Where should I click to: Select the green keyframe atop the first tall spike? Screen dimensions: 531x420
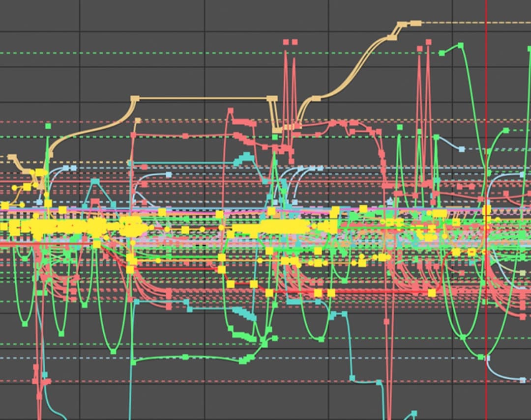click(x=48, y=126)
